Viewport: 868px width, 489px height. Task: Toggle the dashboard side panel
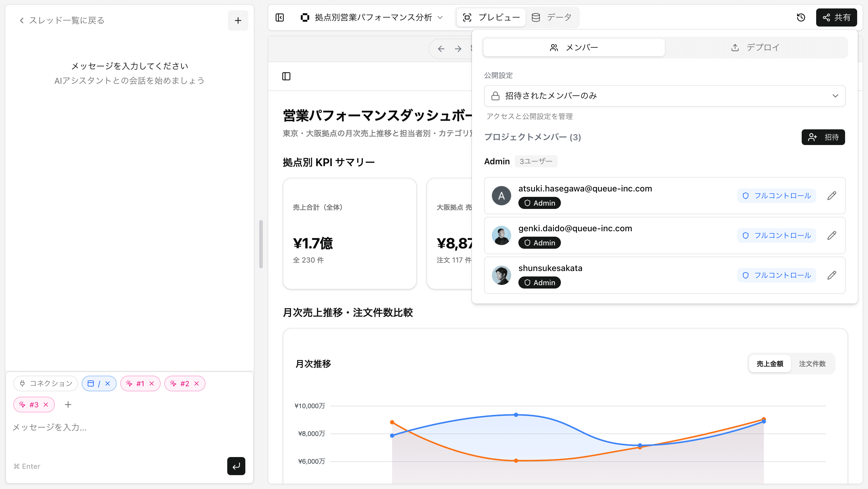(286, 76)
